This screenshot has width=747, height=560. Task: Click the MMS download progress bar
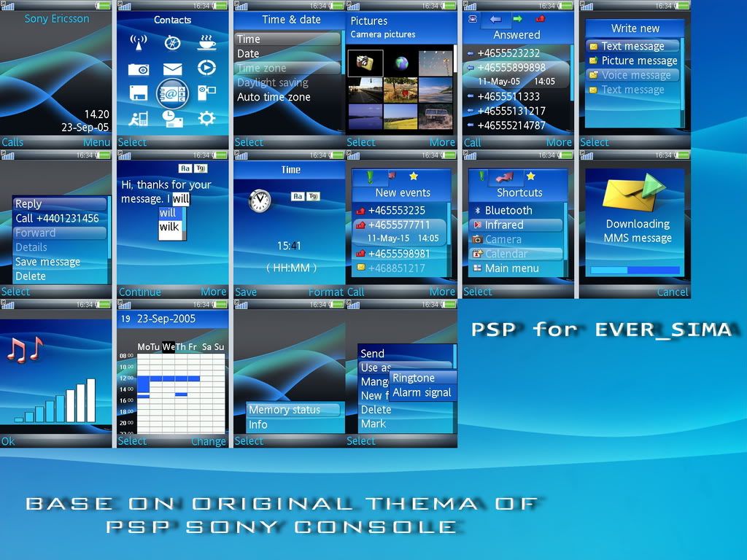[x=635, y=270]
